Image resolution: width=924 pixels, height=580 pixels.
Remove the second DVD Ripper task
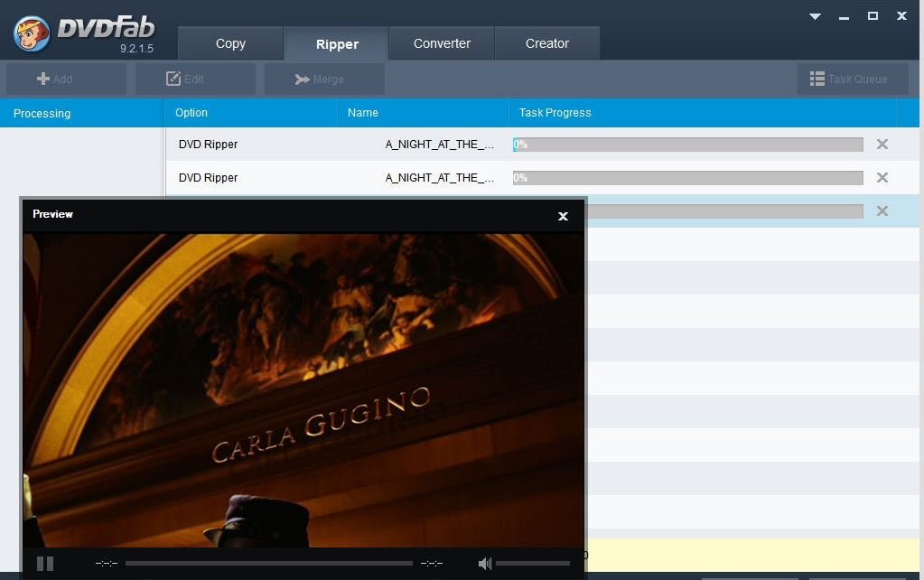(882, 177)
